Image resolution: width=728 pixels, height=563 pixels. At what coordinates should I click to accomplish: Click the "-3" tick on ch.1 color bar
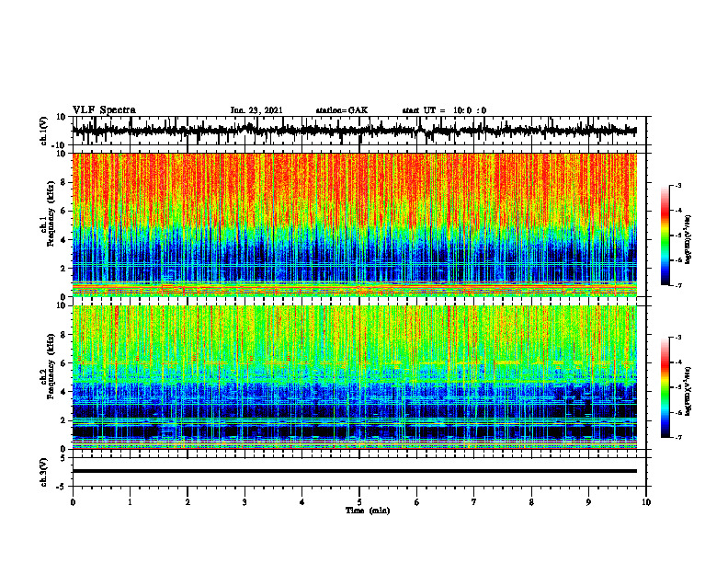tap(678, 185)
